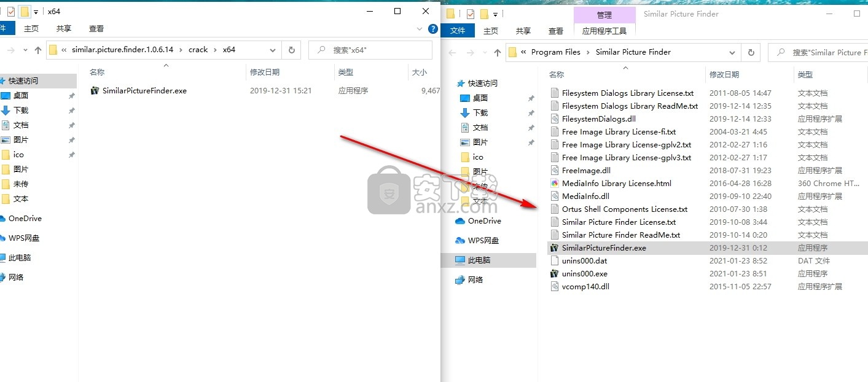The width and height of the screenshot is (868, 382).
Task: Open 应用程序工具 tab
Action: tap(604, 31)
